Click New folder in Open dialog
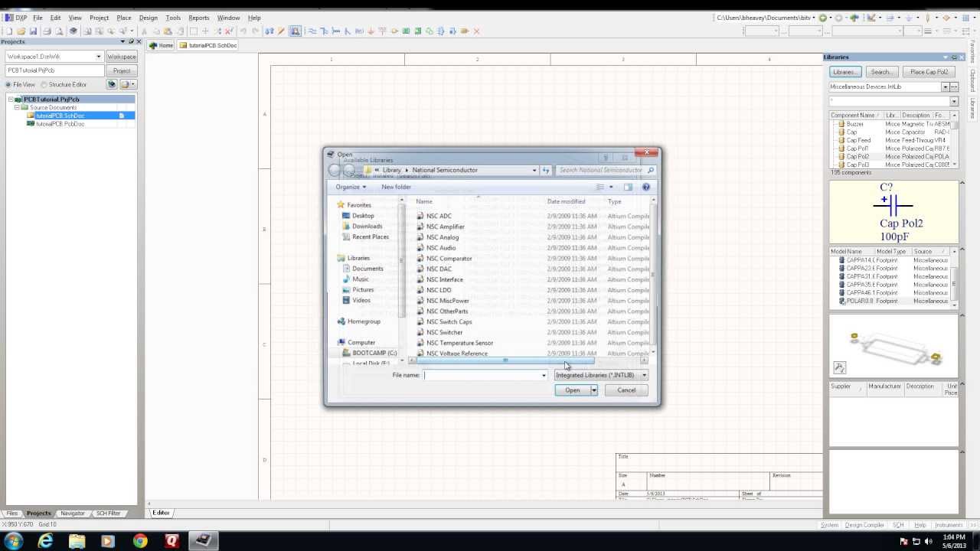This screenshot has height=551, width=980. pos(396,187)
